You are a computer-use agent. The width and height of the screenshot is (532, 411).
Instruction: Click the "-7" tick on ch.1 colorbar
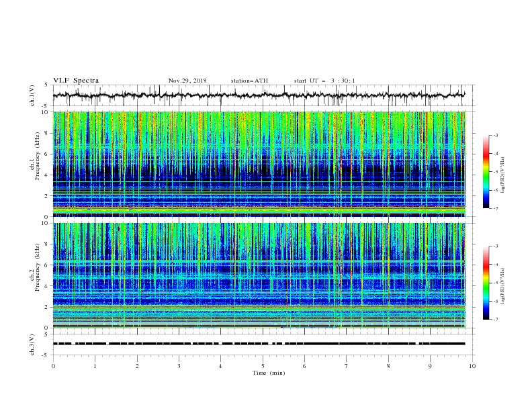(495, 208)
